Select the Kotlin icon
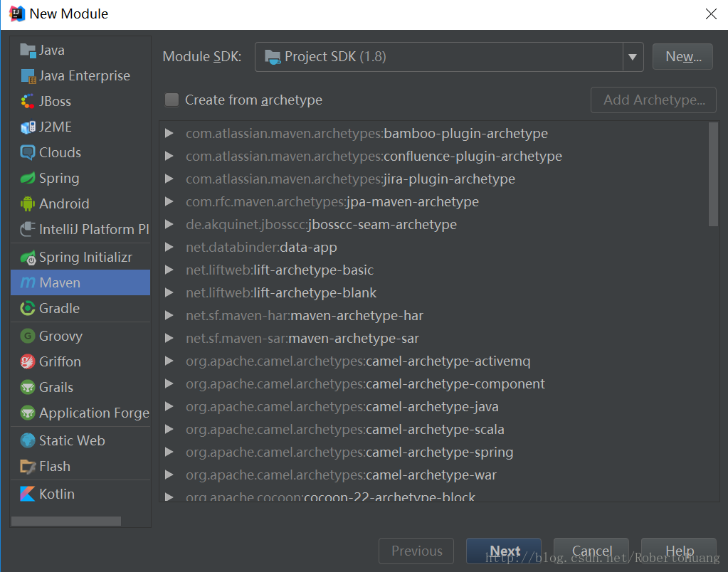 point(28,494)
